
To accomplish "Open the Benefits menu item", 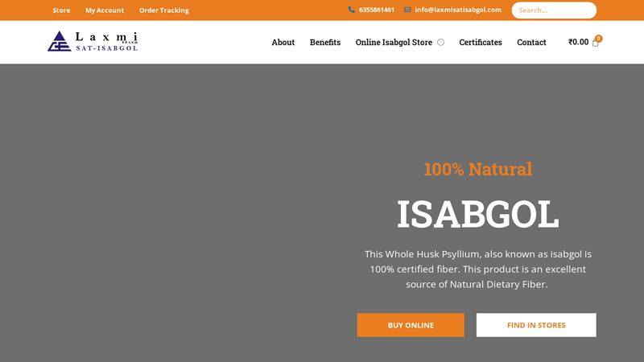I will click(325, 43).
